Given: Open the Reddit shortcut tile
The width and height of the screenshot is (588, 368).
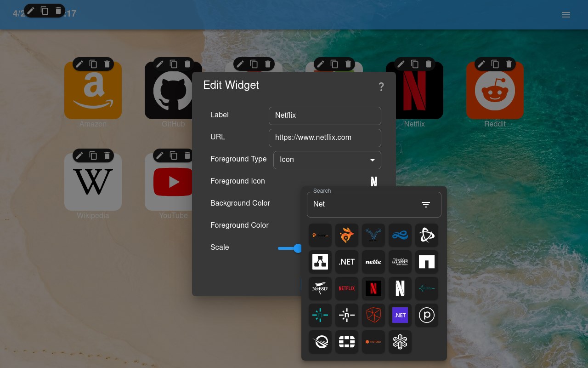Looking at the screenshot, I should click(x=495, y=91).
